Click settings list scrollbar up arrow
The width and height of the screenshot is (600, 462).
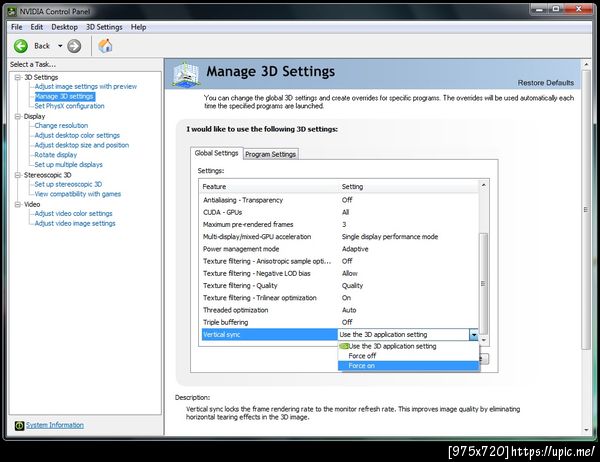point(483,185)
